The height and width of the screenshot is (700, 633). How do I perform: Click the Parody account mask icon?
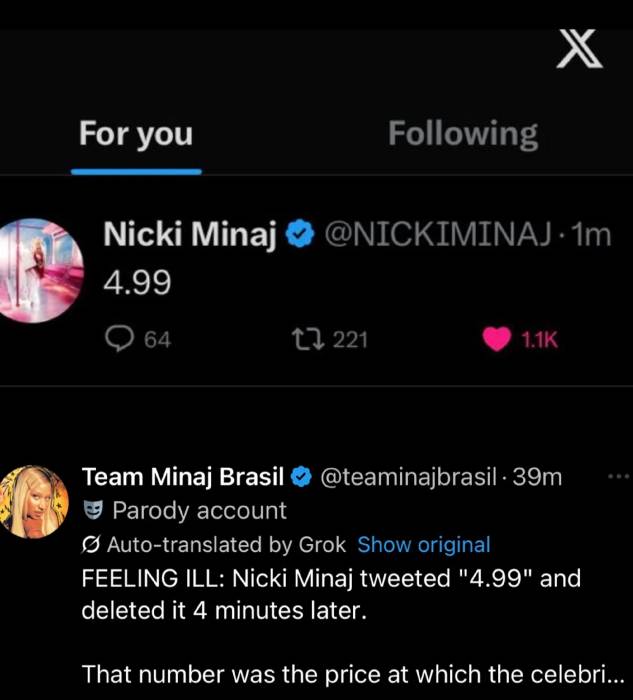[x=92, y=511]
